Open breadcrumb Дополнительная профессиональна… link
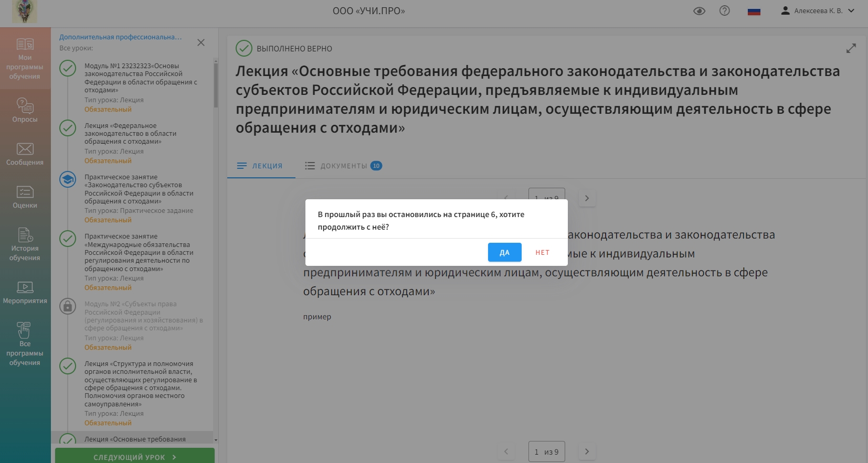Screen dimensions: 868x463 coord(121,37)
